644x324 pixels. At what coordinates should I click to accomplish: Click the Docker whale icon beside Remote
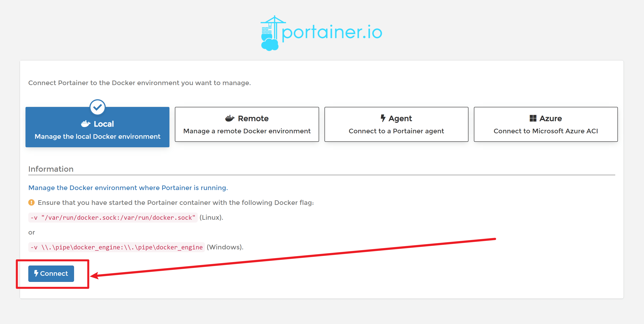pyautogui.click(x=230, y=118)
